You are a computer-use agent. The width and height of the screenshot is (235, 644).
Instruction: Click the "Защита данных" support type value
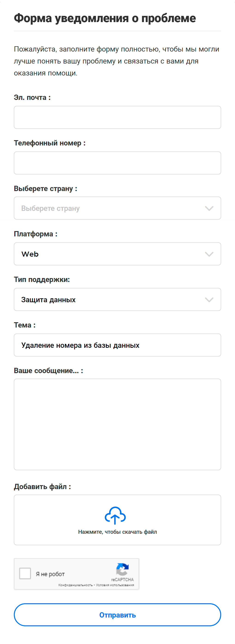click(x=48, y=300)
